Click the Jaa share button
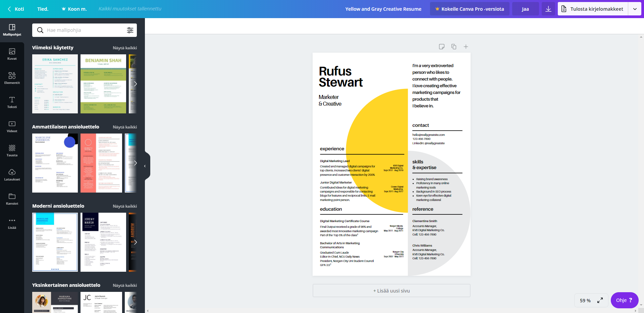The height and width of the screenshot is (313, 644). 525,9
